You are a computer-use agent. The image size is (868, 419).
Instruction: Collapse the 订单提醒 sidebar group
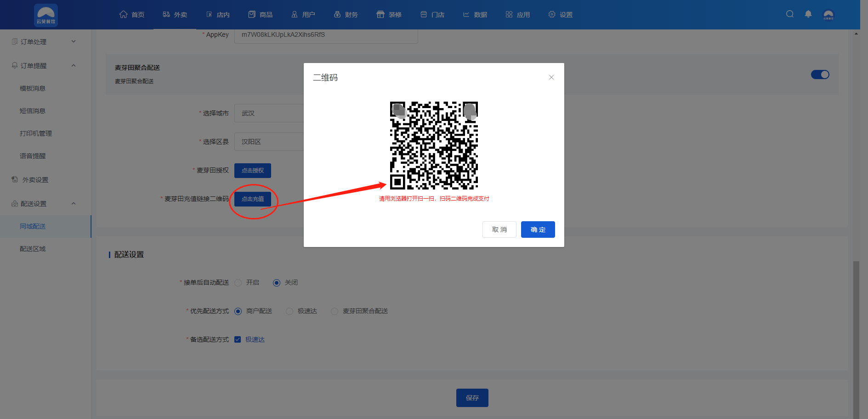[x=45, y=66]
